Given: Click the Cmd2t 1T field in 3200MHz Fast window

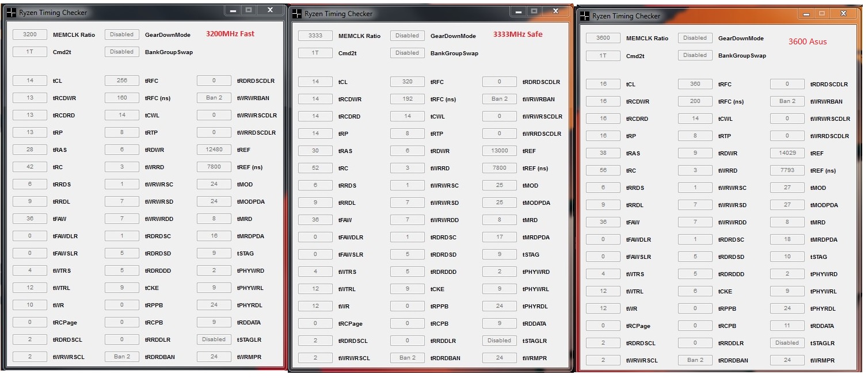Looking at the screenshot, I should click(30, 52).
